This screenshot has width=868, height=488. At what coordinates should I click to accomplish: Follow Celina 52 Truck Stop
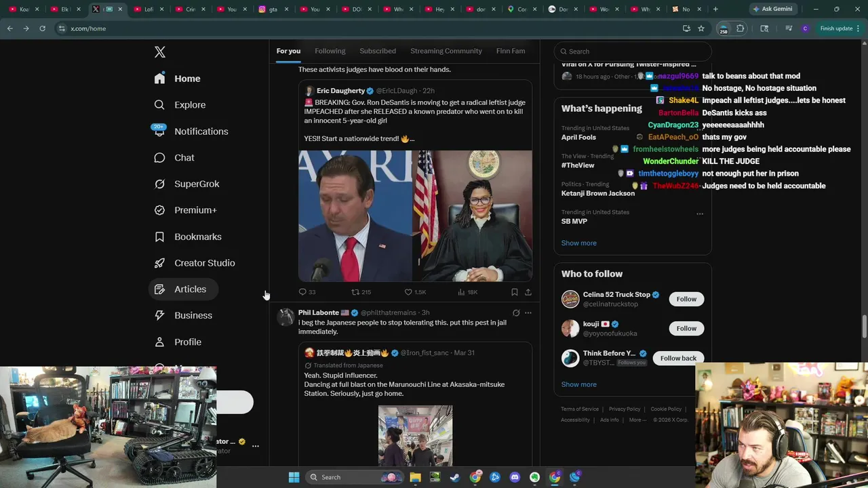click(686, 299)
